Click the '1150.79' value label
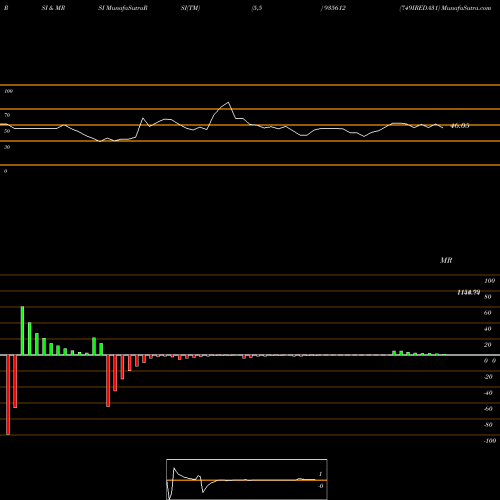500x500 pixels. tap(469, 292)
